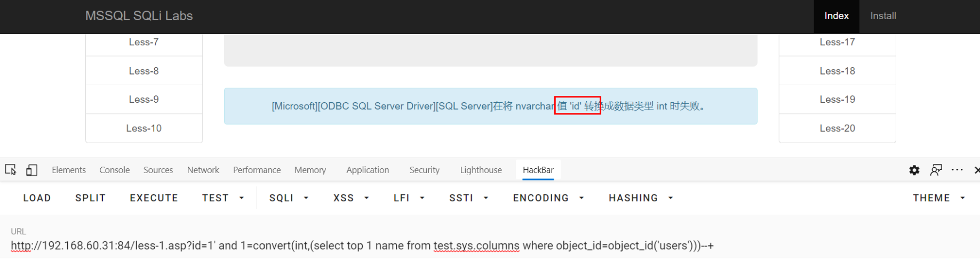Open the ENCODING dropdown menu
980x262 pixels.
click(548, 198)
